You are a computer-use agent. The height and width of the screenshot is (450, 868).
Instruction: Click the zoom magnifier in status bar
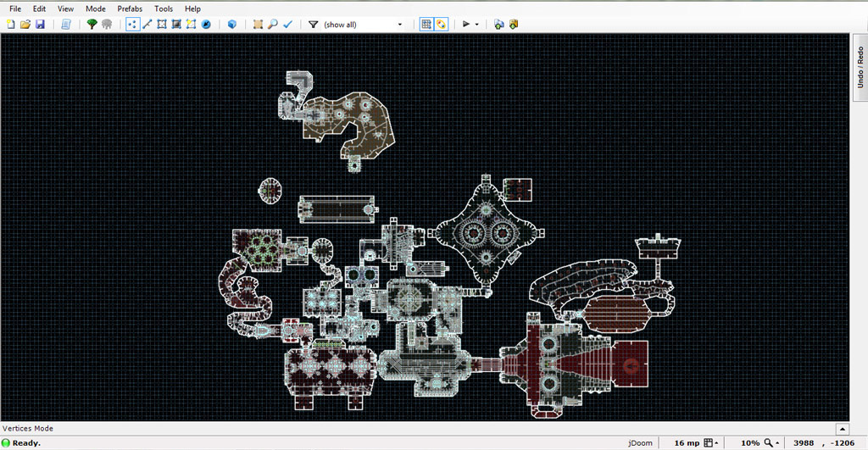click(768, 443)
